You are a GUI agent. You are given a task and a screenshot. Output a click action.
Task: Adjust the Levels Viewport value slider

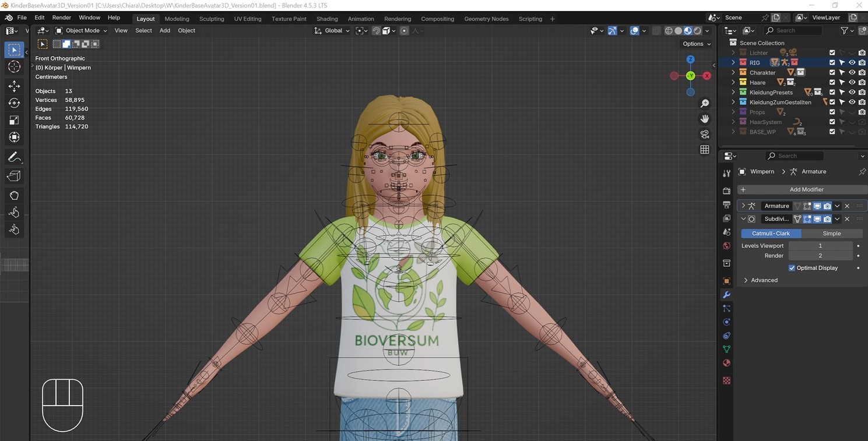[820, 245]
